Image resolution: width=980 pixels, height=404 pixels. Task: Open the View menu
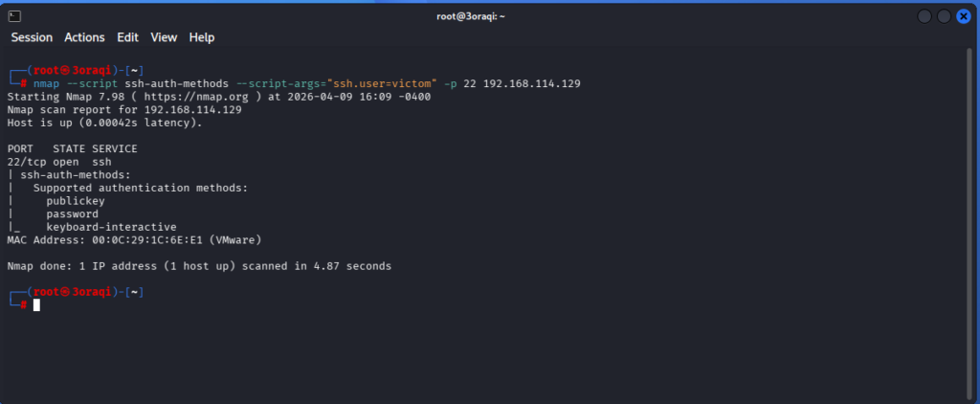coord(164,37)
